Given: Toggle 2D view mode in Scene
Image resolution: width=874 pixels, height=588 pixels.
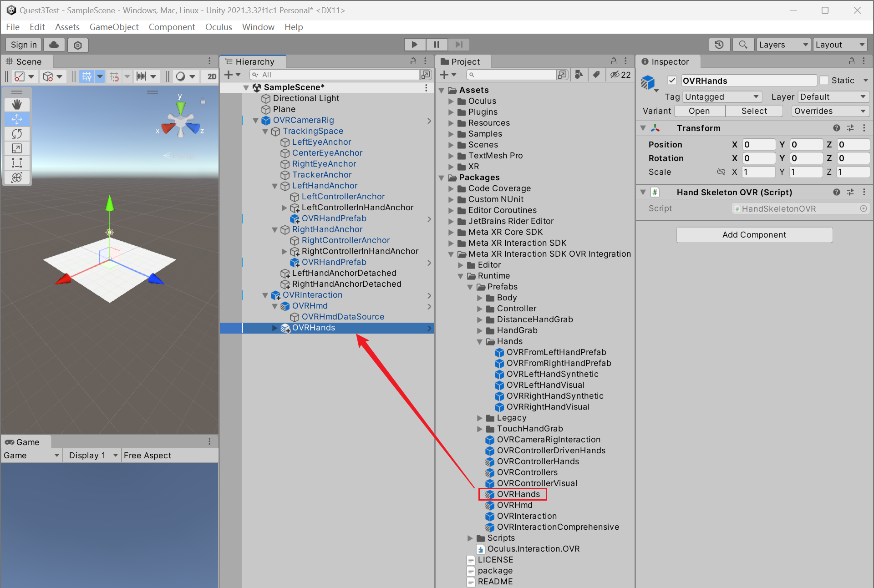Looking at the screenshot, I should coord(212,76).
